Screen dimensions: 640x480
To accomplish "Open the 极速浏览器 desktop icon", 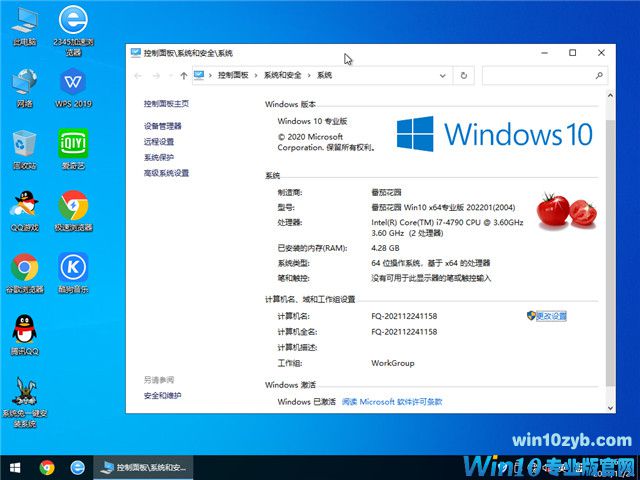I will point(73,211).
